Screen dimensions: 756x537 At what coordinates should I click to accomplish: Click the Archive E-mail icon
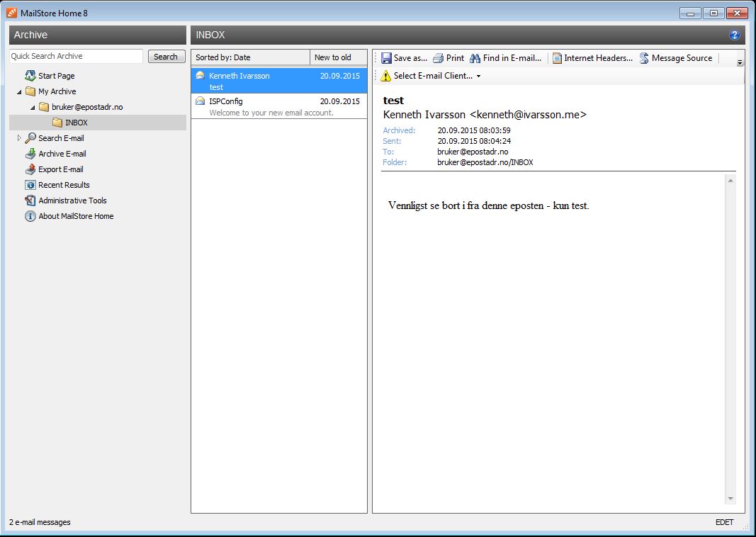tap(30, 154)
